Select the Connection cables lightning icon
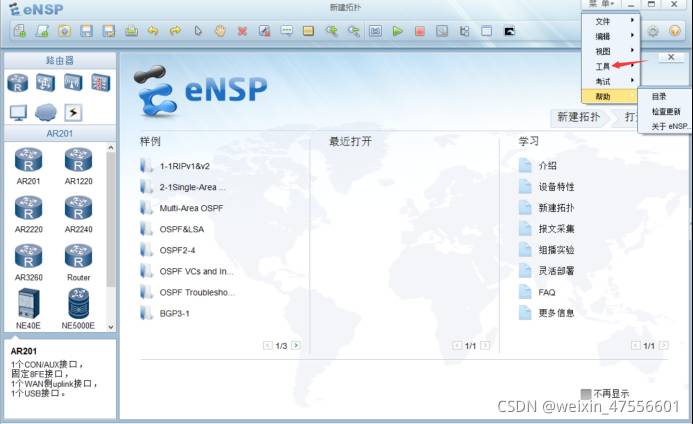The width and height of the screenshot is (693, 424). pos(73,112)
